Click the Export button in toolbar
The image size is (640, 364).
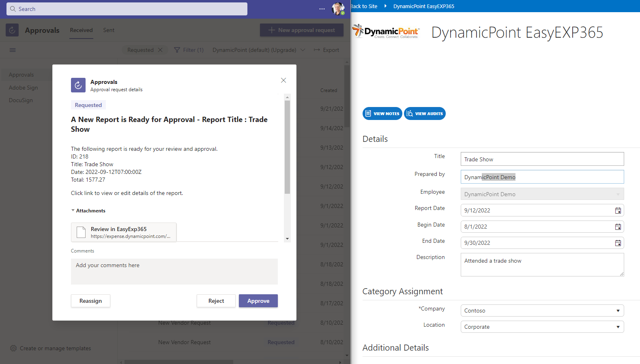326,50
